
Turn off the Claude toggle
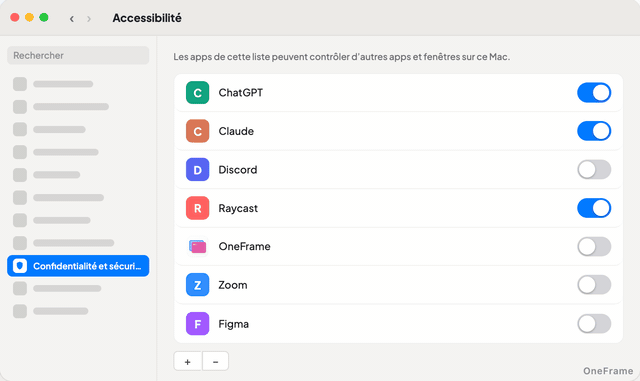[x=594, y=131]
